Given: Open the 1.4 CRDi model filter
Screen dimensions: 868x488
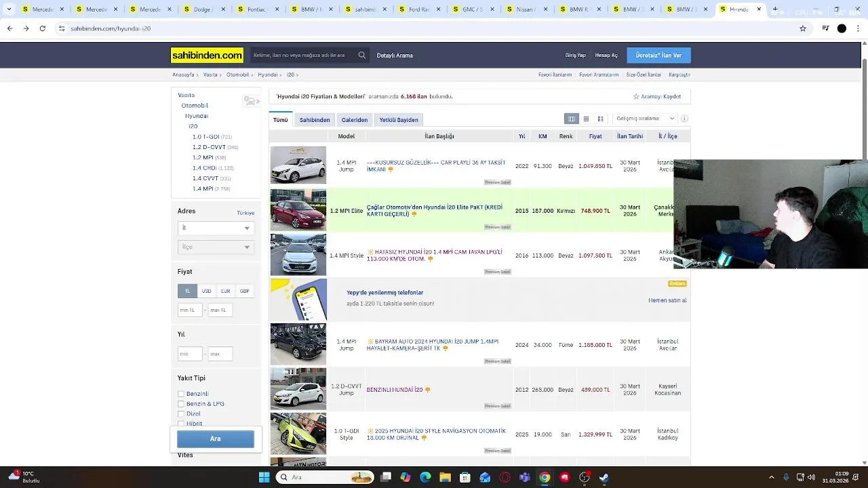Looking at the screenshot, I should click(x=204, y=168).
